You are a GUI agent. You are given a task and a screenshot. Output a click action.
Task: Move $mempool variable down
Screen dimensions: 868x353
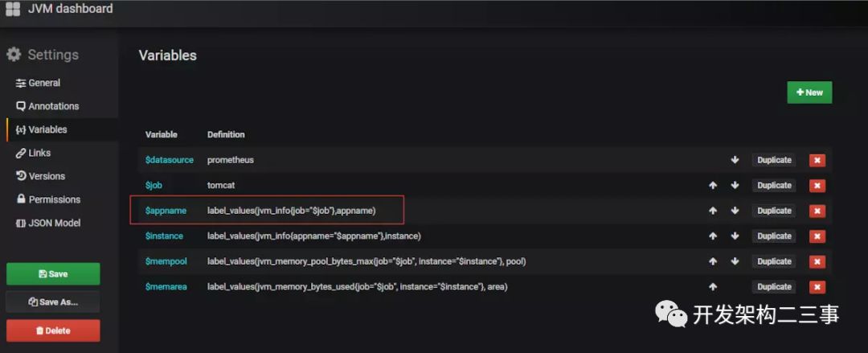click(x=735, y=261)
